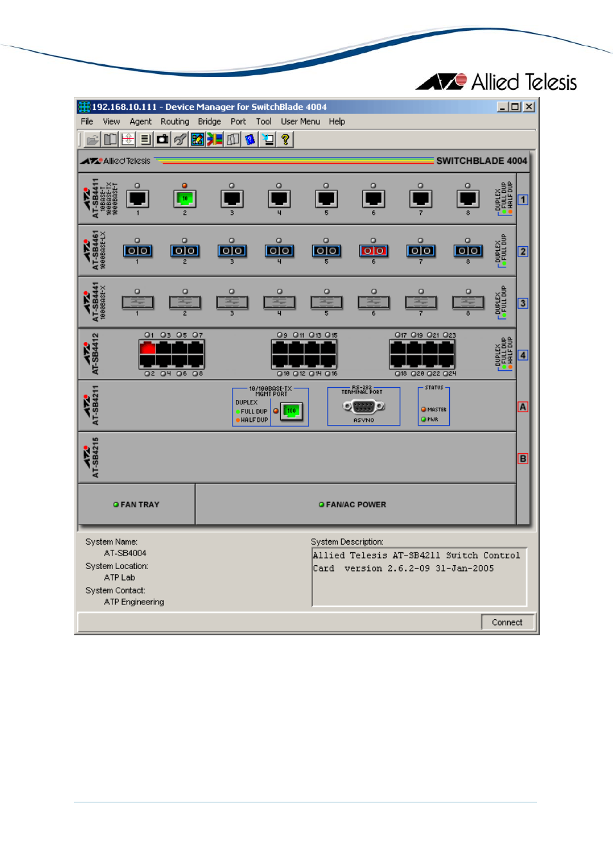Click the PWR status LED

[x=423, y=419]
